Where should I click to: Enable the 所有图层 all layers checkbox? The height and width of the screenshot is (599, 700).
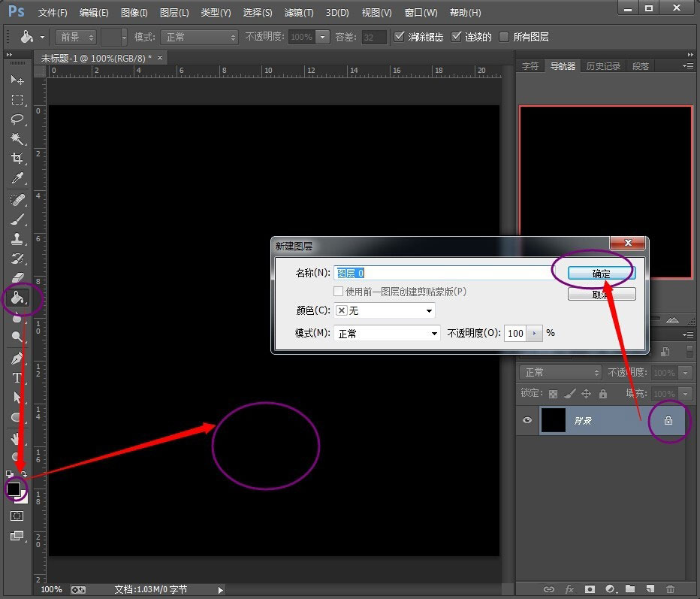coord(504,37)
